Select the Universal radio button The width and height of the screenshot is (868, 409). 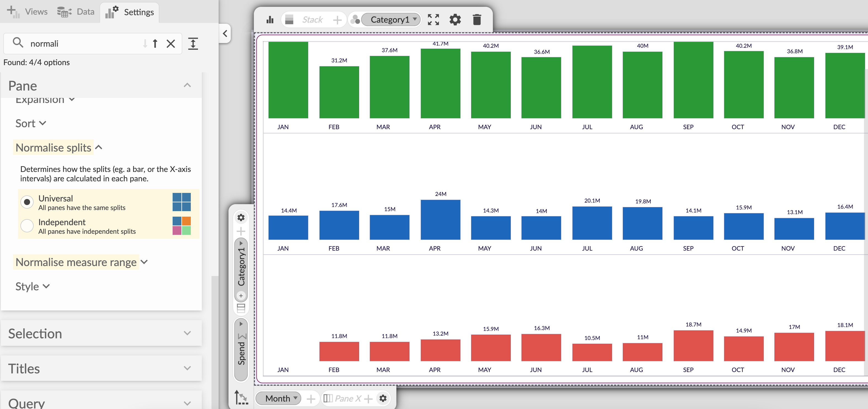click(27, 202)
